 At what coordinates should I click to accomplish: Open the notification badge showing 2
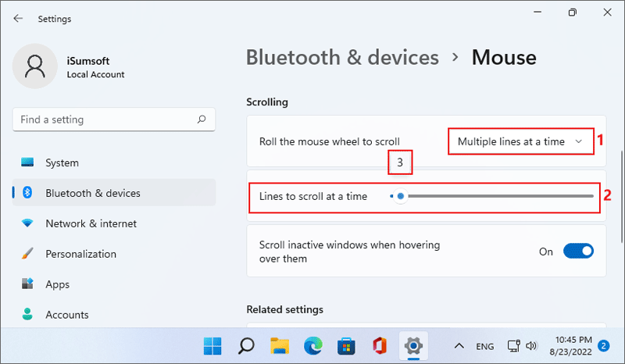tap(603, 346)
